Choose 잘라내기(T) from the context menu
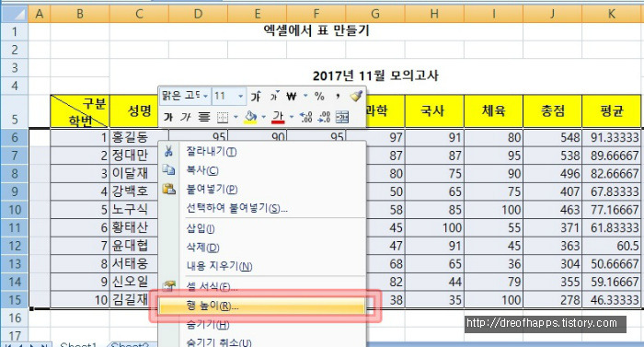This screenshot has width=644, height=347. [262, 152]
